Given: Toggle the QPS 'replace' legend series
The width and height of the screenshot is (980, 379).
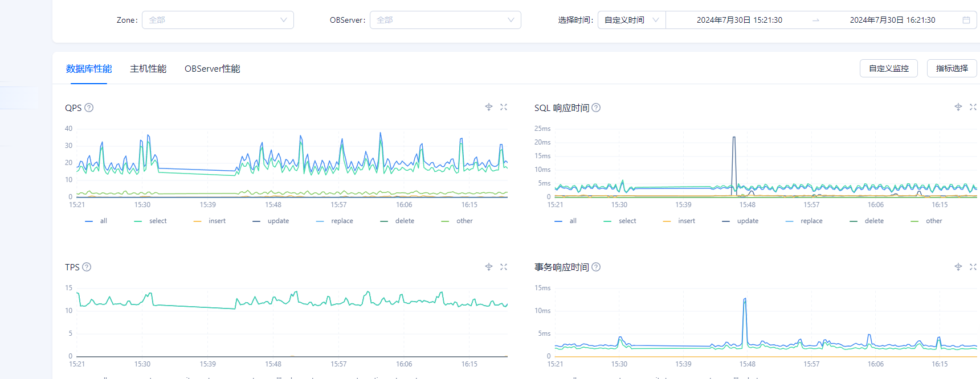Looking at the screenshot, I should click(x=334, y=221).
